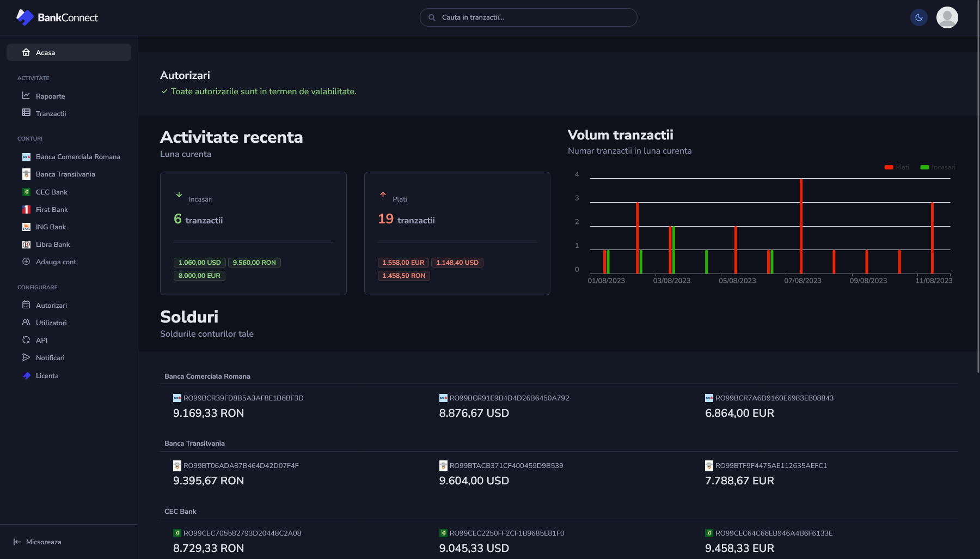Click the 1.148,40 USD badge
The image size is (980, 559).
(x=457, y=263)
